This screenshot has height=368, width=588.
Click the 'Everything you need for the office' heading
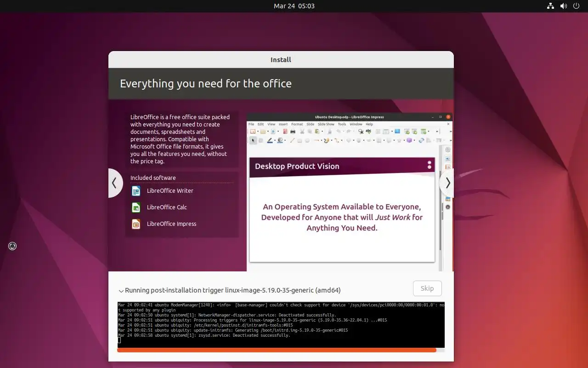206,83
